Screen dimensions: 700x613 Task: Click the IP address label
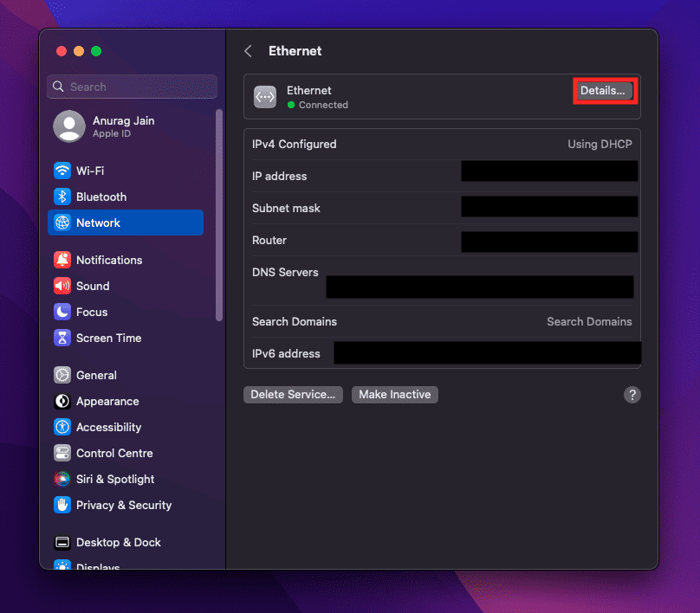280,177
